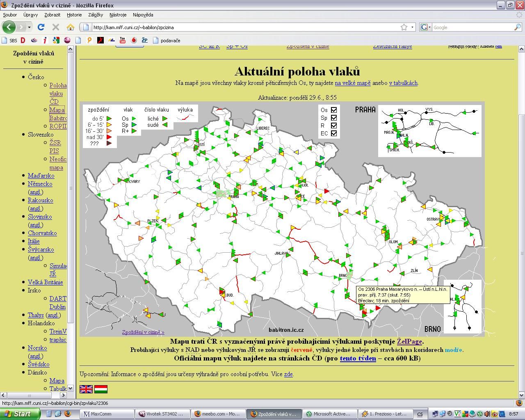Switch to Vivotek ST3402 taskbar window
This screenshot has width=525, height=420.
coord(163,414)
